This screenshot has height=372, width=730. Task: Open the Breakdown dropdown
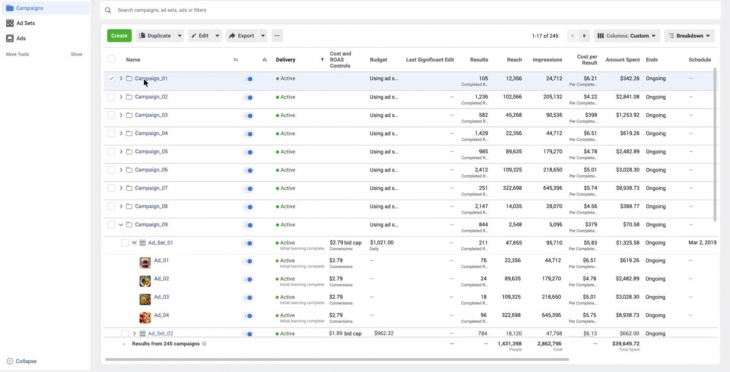[x=689, y=36]
